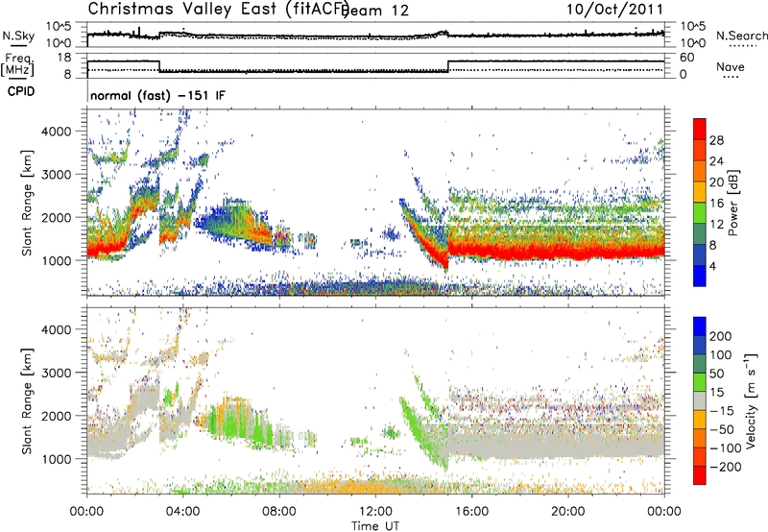Pick the red segment of the power color bar
The height and width of the screenshot is (532, 768).
tap(700, 129)
